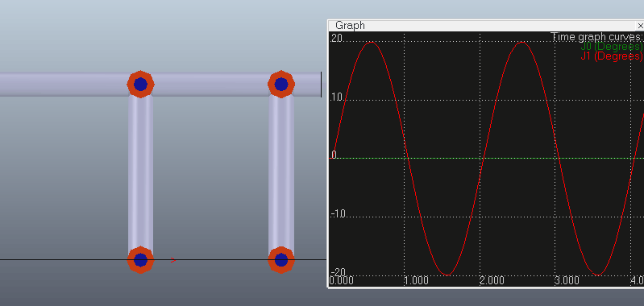Select the top-right revolute joint on horizontal bar
644x306 pixels.
[281, 84]
